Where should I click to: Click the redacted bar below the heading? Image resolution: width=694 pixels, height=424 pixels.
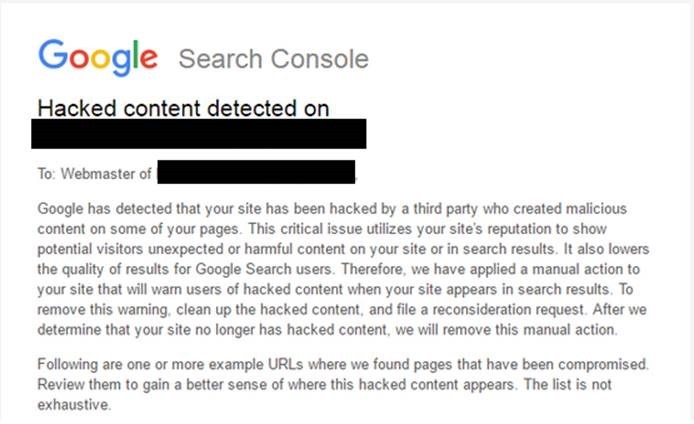198,133
